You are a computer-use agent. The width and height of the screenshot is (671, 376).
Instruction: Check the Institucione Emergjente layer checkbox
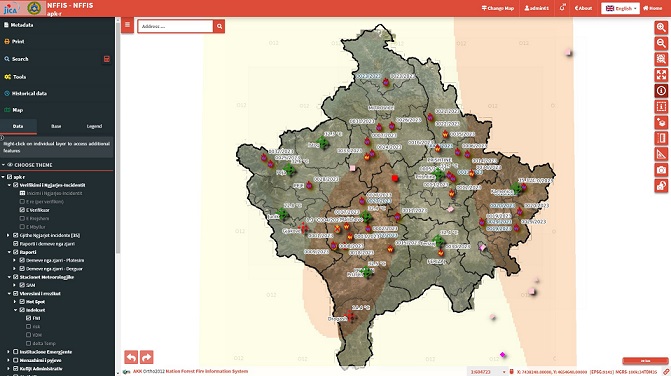[x=16, y=352]
